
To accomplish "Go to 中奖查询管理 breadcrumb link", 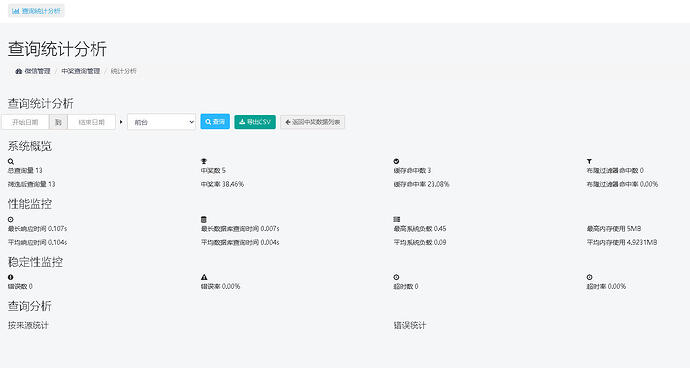I will pyautogui.click(x=81, y=71).
